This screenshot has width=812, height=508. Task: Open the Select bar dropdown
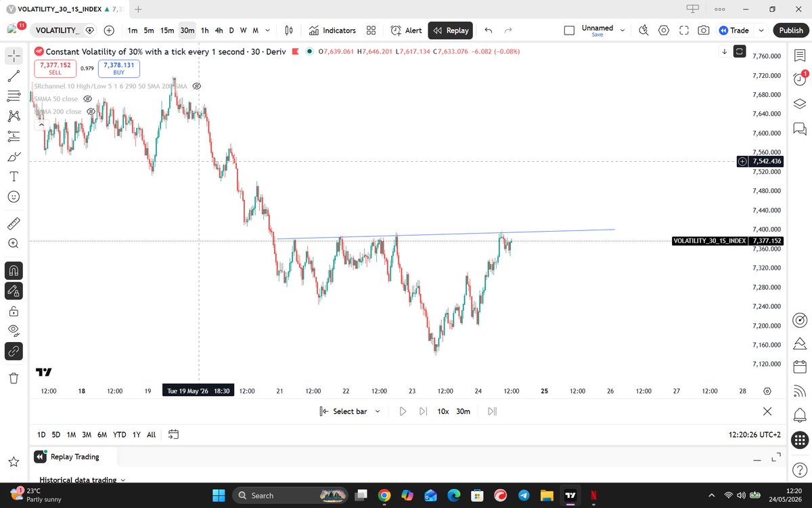[350, 411]
